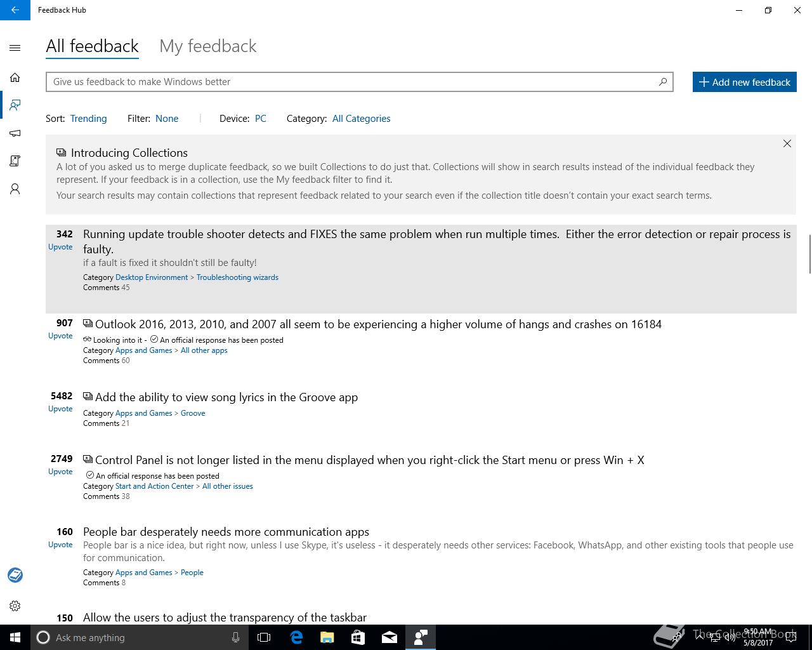Click collection icon beside Outlook feedback
Screen dimensions: 812x650
click(x=88, y=324)
